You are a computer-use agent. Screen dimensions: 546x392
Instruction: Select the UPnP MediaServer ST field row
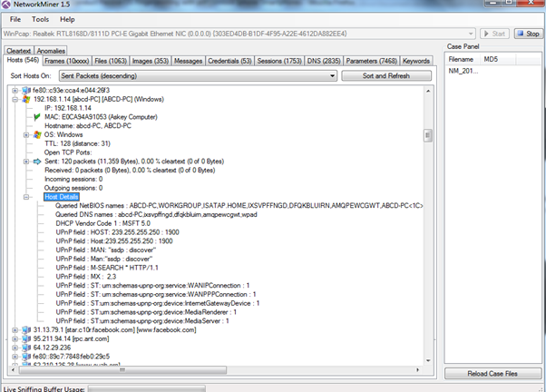point(142,321)
